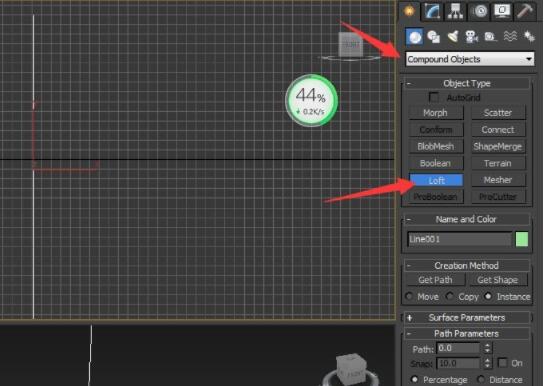This screenshot has height=386, width=544.
Task: Click the Morph button
Action: click(435, 113)
